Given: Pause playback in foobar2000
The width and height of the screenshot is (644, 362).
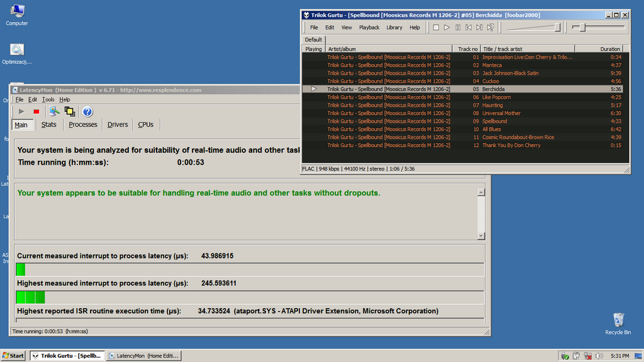Looking at the screenshot, I should (x=458, y=28).
